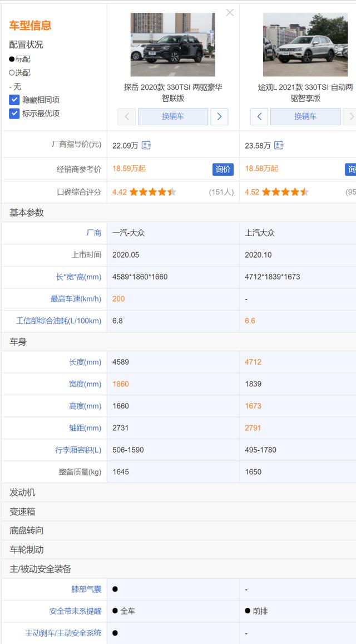Expand the 变速箱 section
Viewport: 356px width, 644px height.
click(x=179, y=512)
